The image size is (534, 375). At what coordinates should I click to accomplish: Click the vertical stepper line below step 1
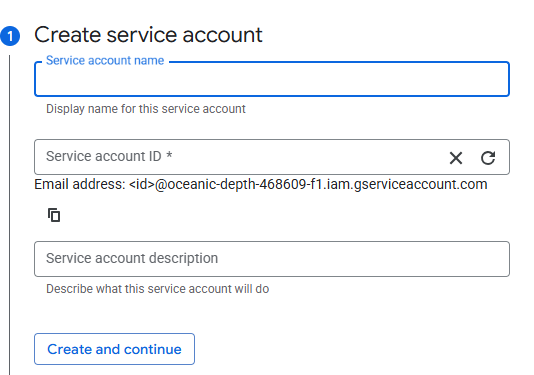tap(10, 215)
